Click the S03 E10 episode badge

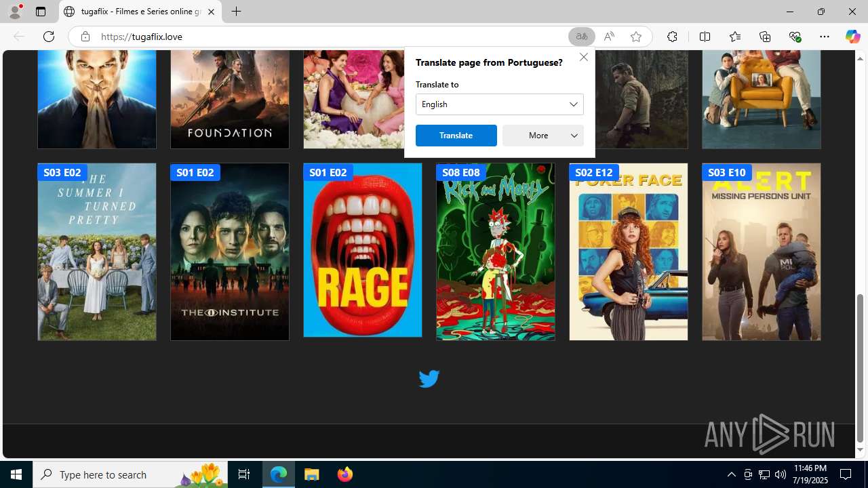click(x=727, y=172)
